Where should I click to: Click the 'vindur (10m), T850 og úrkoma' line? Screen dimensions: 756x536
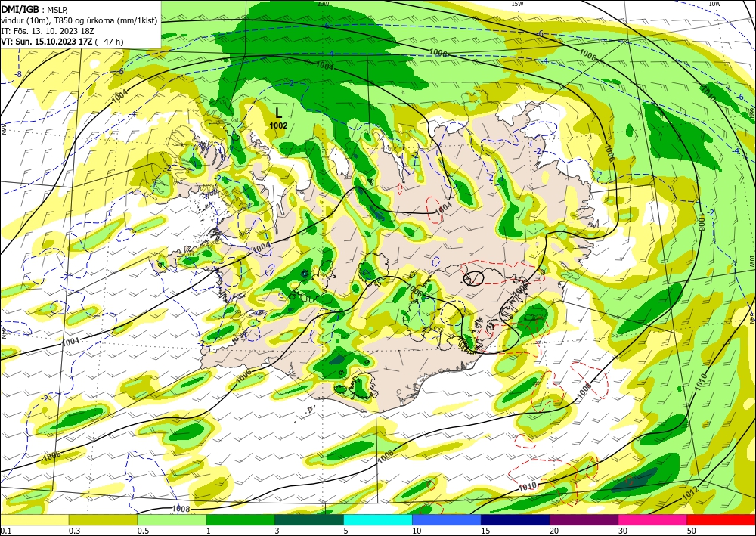(x=79, y=20)
